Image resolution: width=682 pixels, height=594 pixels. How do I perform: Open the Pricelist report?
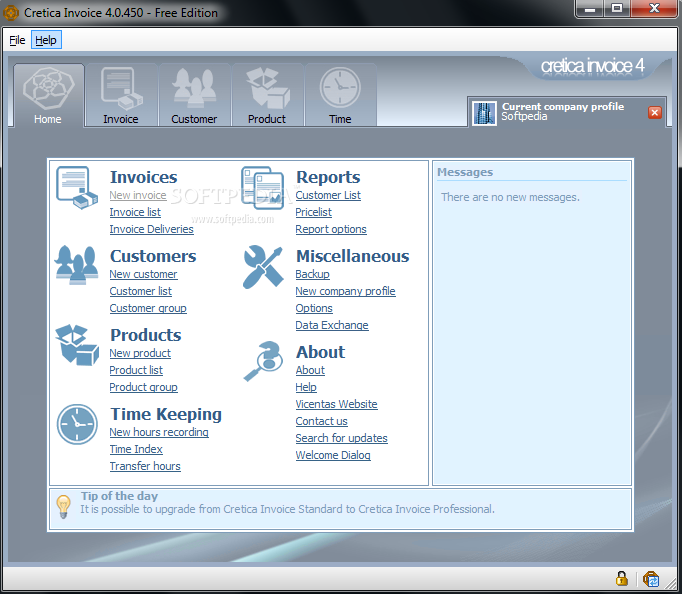point(314,212)
